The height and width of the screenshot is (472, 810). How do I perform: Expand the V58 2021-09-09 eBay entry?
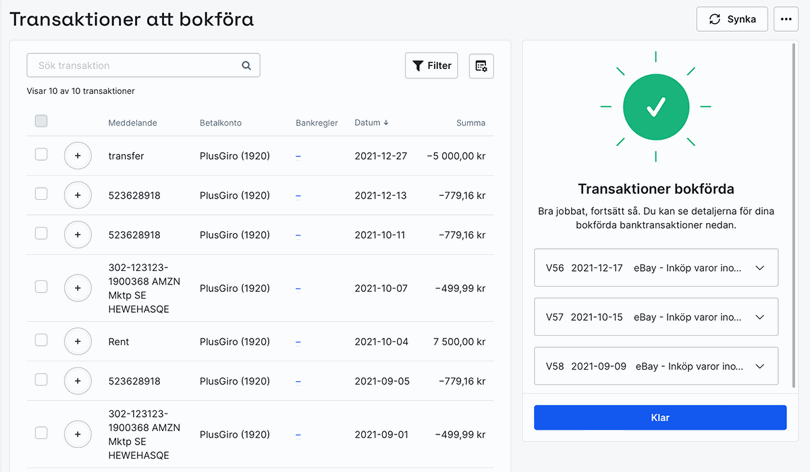pos(759,366)
